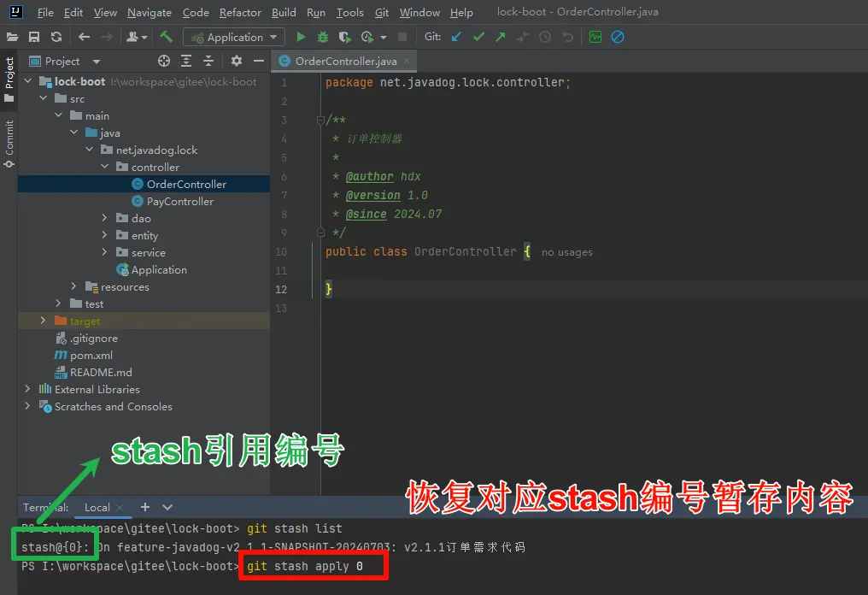
Task: Click the Git update project arrow
Action: [456, 37]
